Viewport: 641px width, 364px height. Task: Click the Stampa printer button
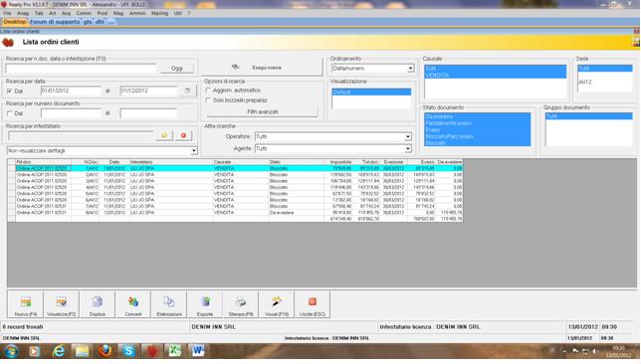click(241, 304)
